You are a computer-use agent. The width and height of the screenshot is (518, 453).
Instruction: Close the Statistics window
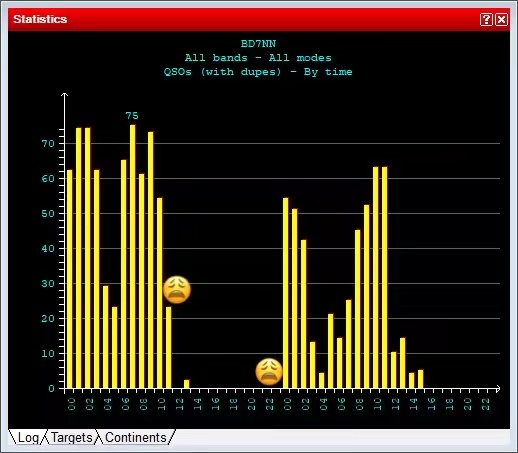point(501,19)
